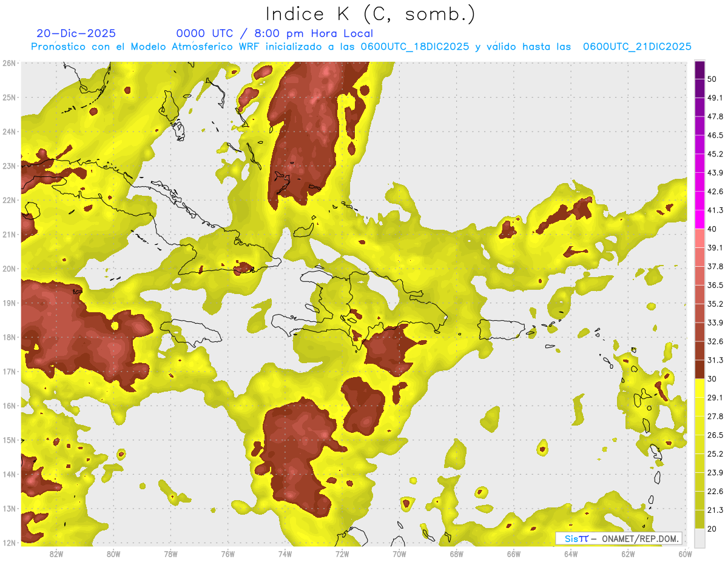This screenshot has width=728, height=562.
Task: Click the colorbar value '27.8'
Action: [x=715, y=416]
